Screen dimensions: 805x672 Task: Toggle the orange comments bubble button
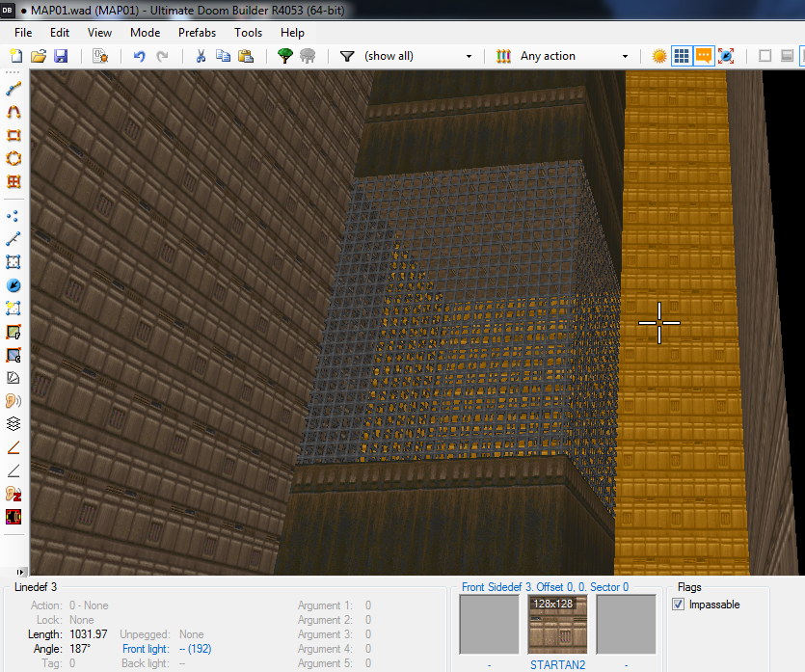pos(704,56)
